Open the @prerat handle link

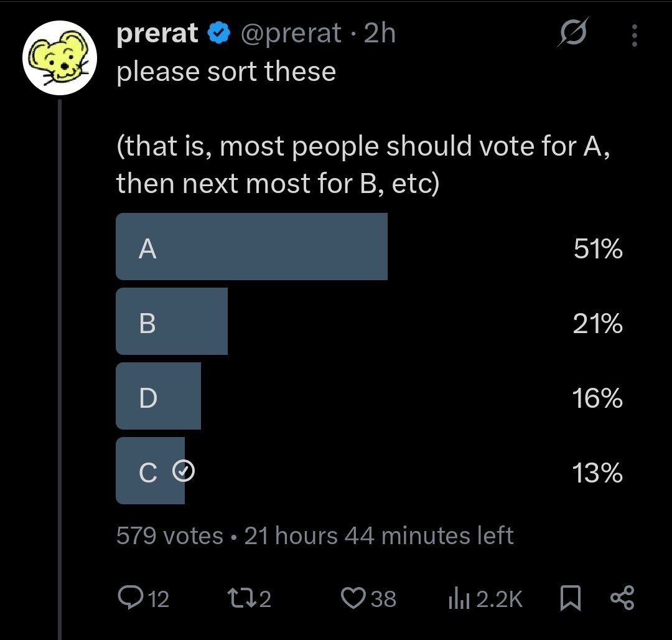pyautogui.click(x=291, y=33)
